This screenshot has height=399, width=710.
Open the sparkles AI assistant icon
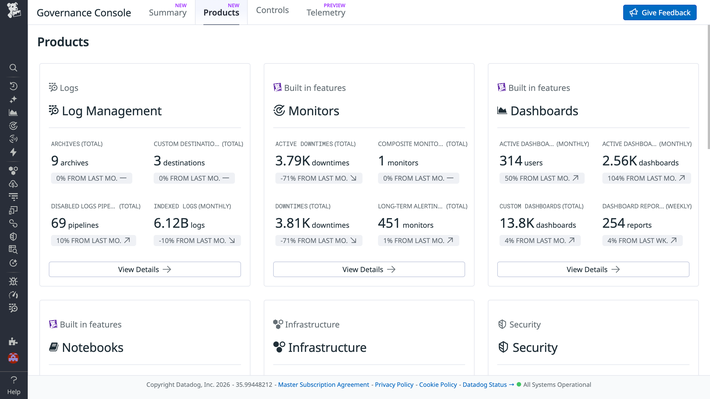click(x=13, y=99)
